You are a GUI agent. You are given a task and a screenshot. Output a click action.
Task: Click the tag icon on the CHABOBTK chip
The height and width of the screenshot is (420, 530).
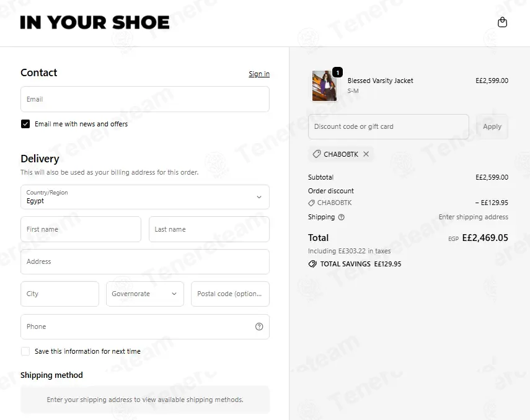pos(316,154)
